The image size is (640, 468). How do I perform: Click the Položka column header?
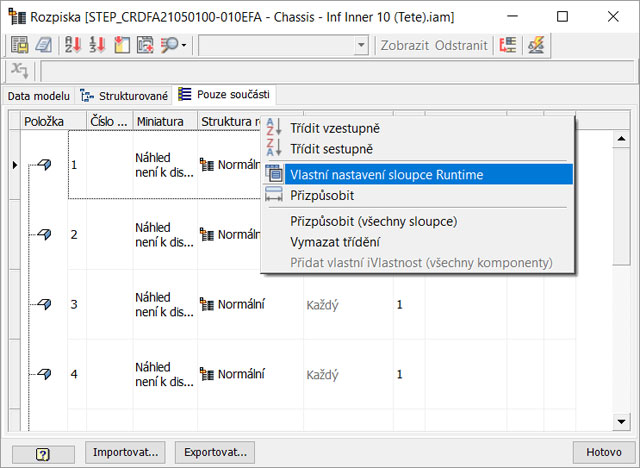(x=53, y=121)
